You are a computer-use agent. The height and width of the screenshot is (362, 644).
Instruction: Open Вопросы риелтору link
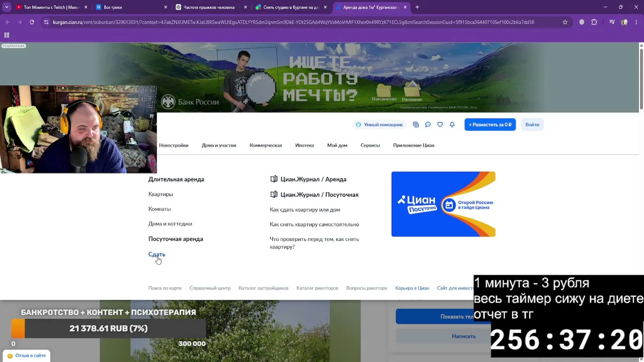pyautogui.click(x=367, y=288)
